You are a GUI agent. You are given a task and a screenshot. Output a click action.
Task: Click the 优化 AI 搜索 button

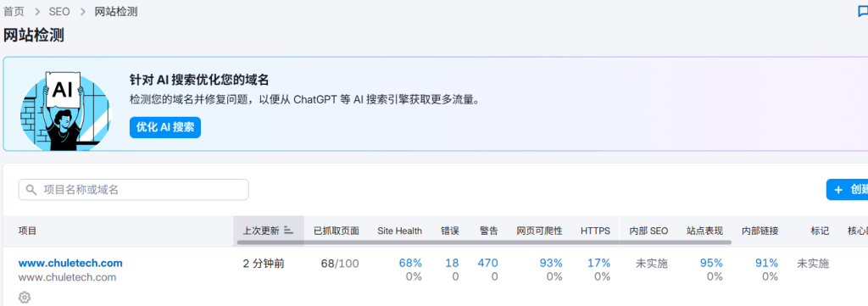click(165, 127)
